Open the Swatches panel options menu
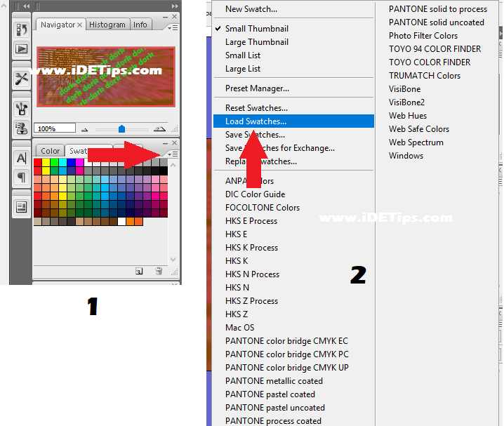Screen dimensions: 504x426 173,154
